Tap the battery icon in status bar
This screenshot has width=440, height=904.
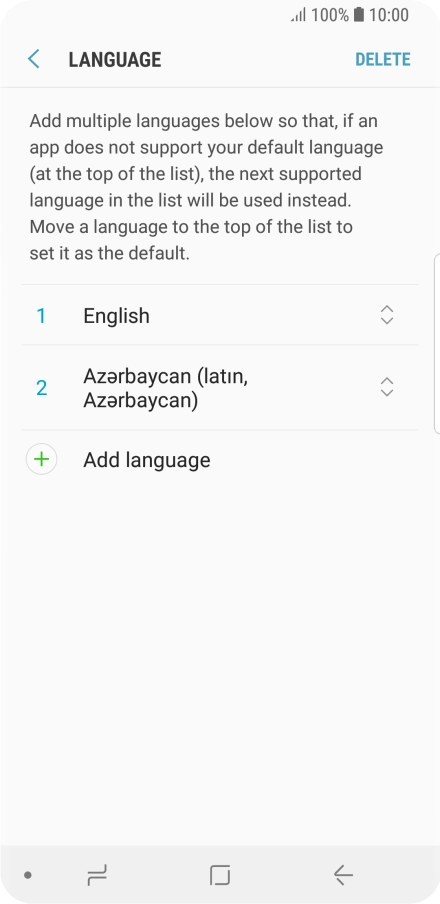pyautogui.click(x=359, y=14)
